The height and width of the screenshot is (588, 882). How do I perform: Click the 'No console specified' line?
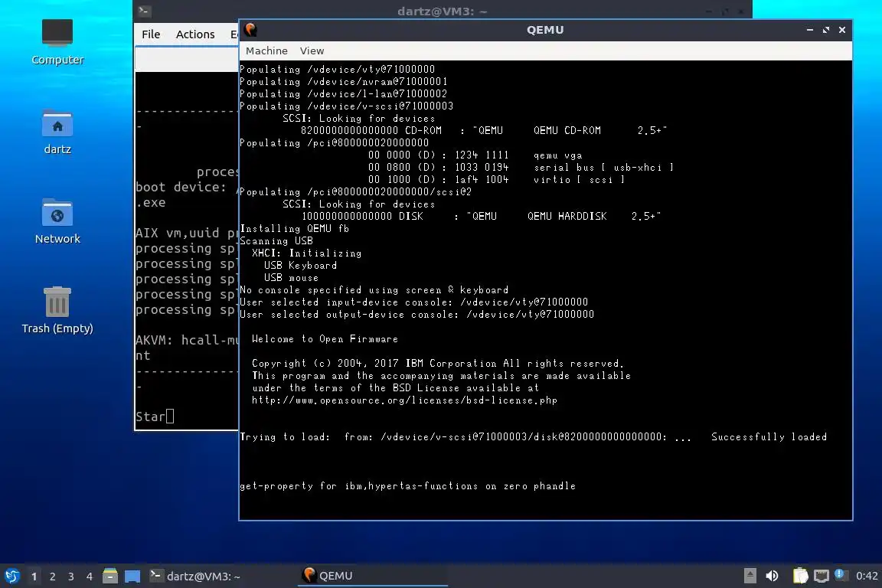coord(374,289)
